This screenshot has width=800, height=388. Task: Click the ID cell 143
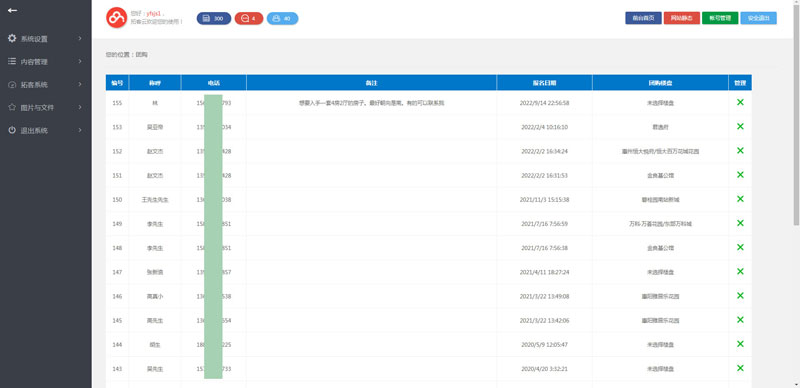point(117,369)
